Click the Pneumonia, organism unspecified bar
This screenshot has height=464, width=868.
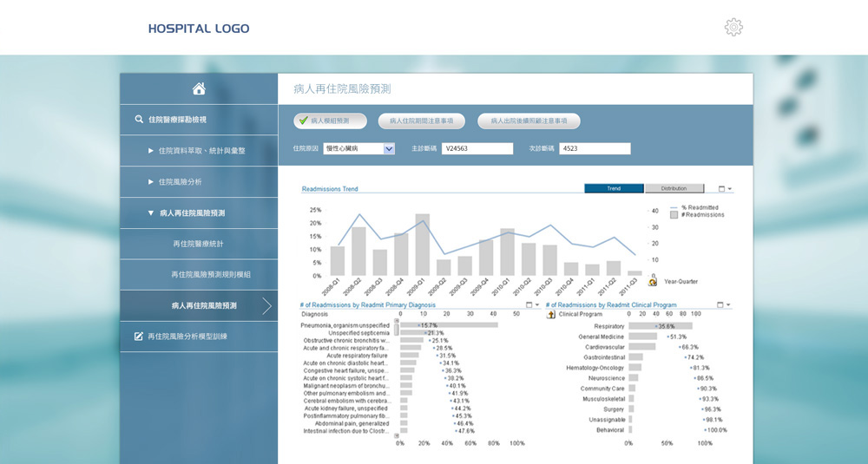449,325
